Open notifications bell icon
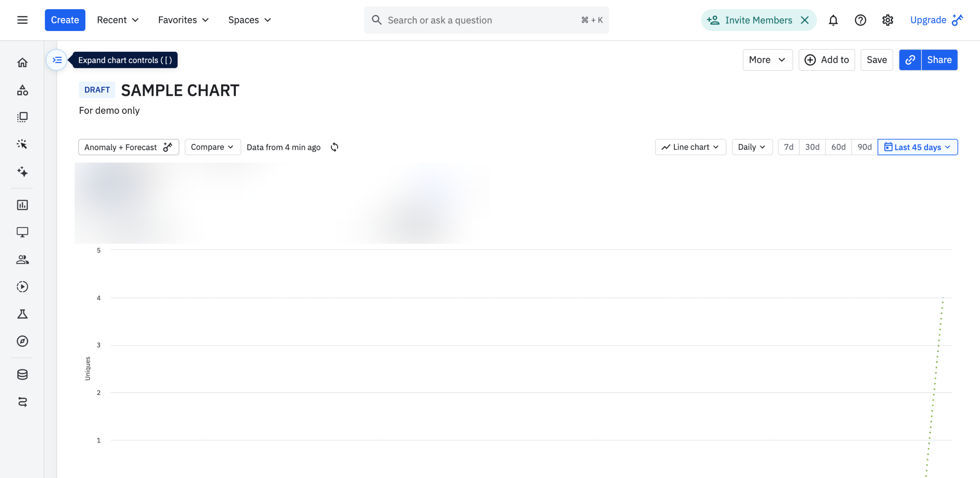 (833, 20)
